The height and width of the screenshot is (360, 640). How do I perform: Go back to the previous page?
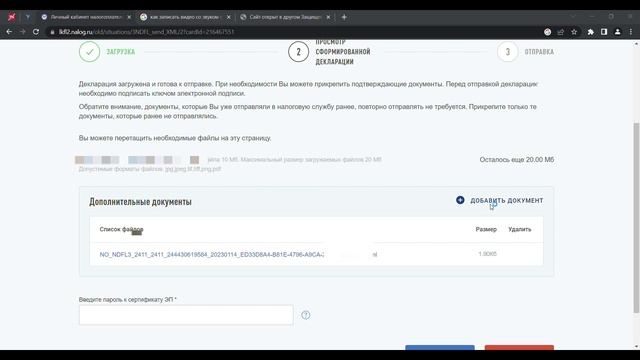9,32
